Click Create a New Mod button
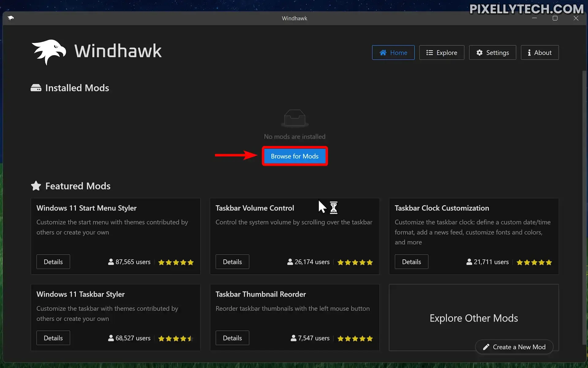 click(514, 347)
